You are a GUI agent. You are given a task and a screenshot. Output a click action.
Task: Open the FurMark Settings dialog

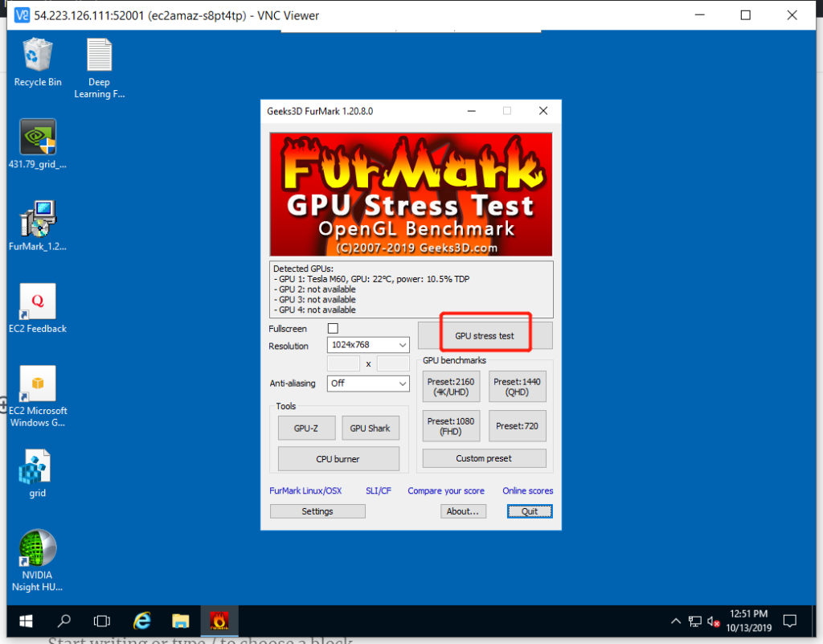pyautogui.click(x=317, y=511)
